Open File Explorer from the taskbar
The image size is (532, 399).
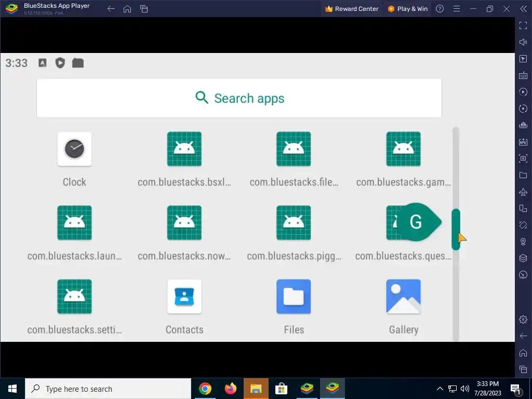tap(256, 389)
